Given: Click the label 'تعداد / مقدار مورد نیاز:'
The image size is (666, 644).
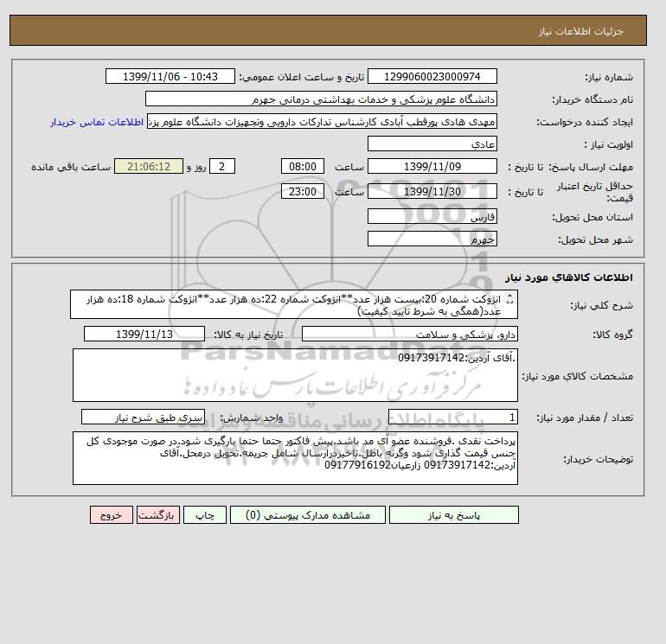Looking at the screenshot, I should [585, 418].
